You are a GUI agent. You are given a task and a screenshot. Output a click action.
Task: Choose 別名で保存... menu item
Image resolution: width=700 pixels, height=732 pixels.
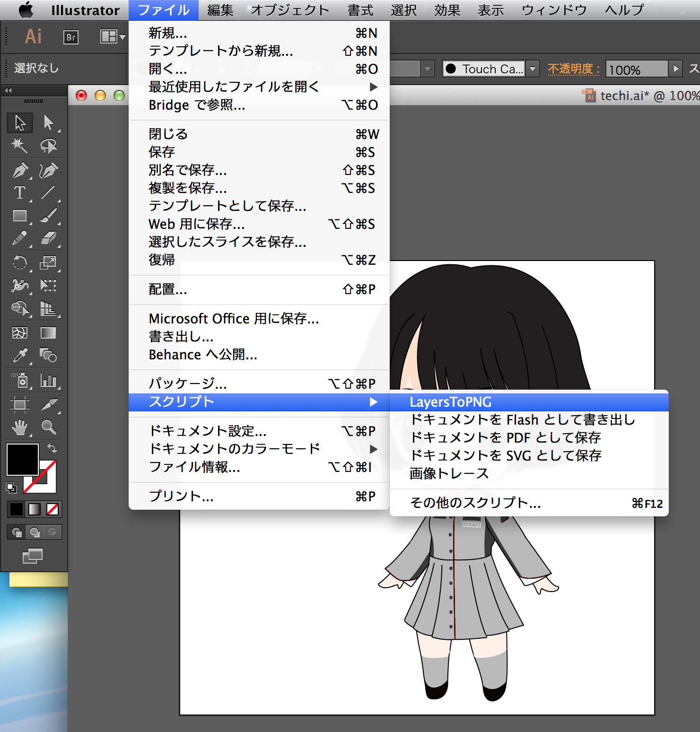[x=259, y=170]
